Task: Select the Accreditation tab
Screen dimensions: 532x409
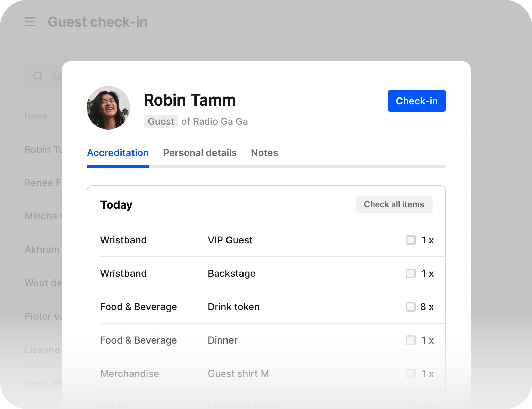Action: [x=118, y=153]
